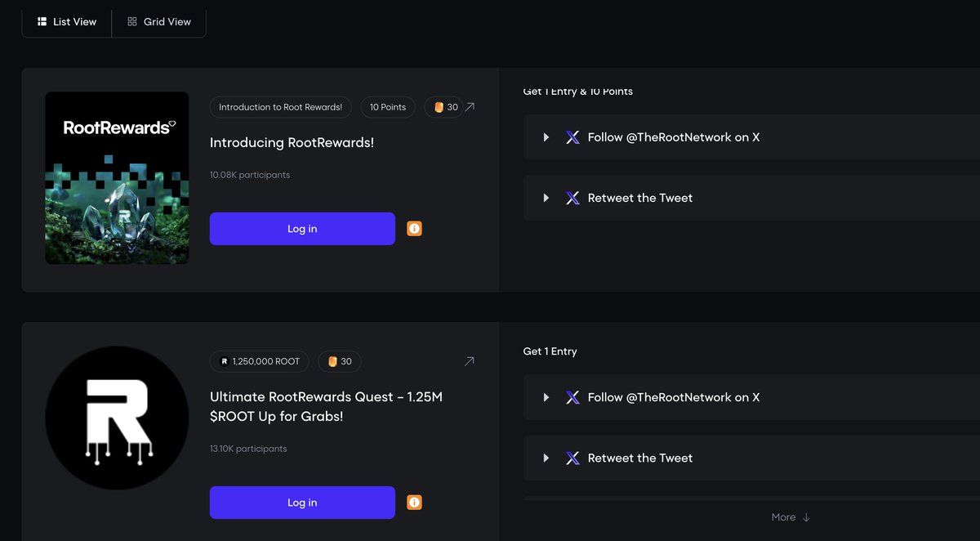Image resolution: width=980 pixels, height=541 pixels.
Task: Click the 30 gems badge on Ultimate RootRewards Quest
Action: click(340, 361)
